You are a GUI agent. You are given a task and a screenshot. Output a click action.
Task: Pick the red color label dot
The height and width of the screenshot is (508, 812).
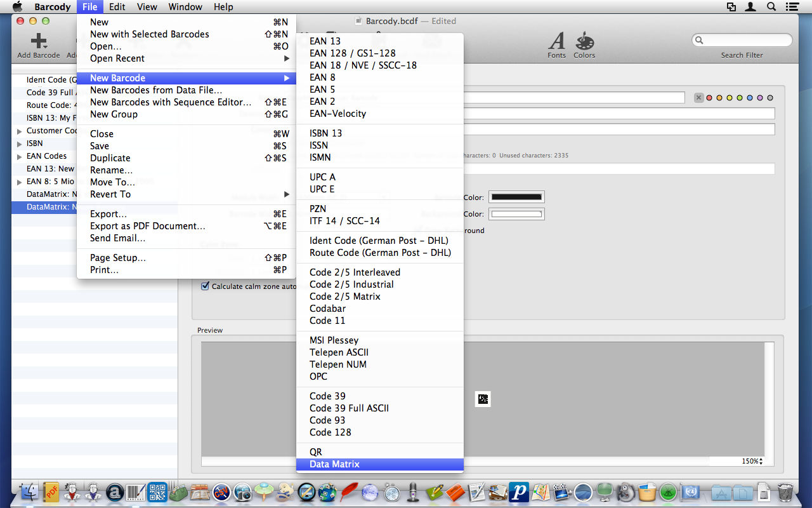tap(709, 98)
